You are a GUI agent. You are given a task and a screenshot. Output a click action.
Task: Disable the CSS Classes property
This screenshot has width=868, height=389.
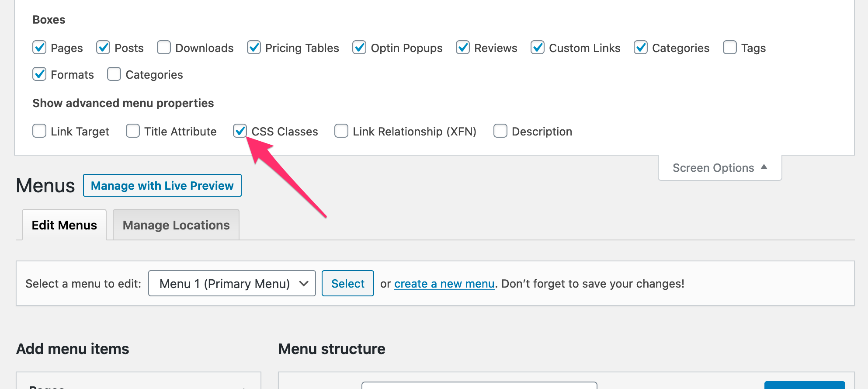240,131
